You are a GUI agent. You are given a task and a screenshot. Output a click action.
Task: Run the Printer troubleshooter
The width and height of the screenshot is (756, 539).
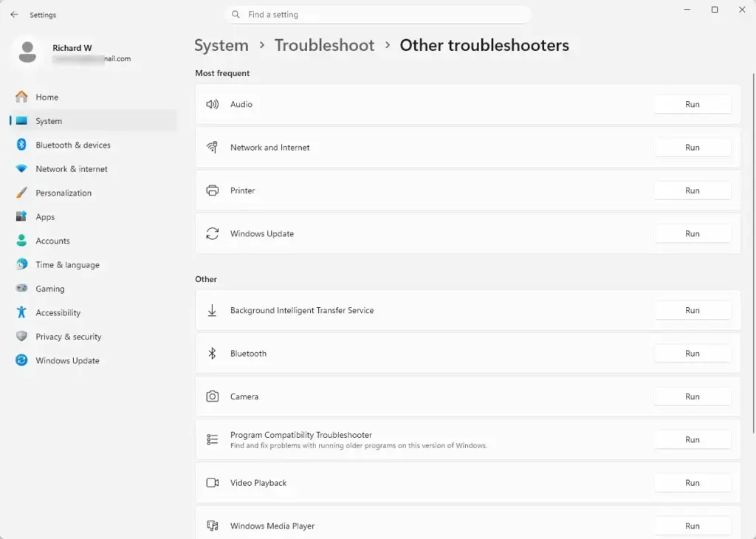pos(693,190)
